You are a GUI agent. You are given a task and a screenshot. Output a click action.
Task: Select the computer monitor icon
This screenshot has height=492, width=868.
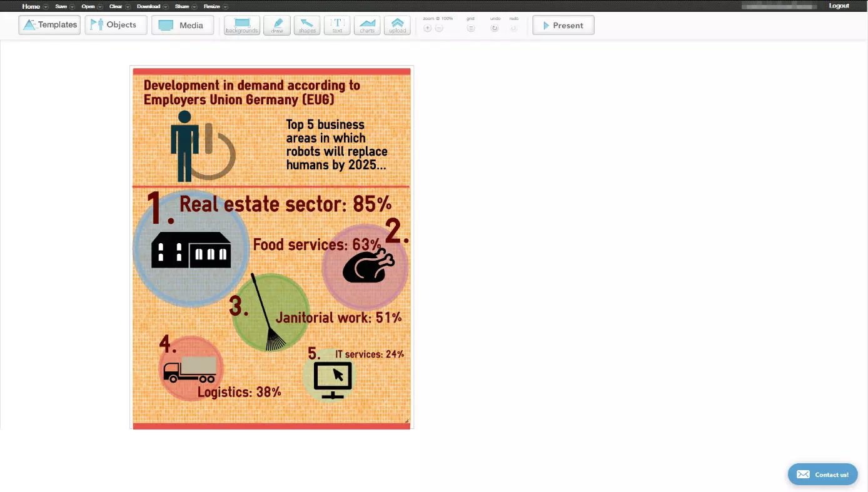click(x=333, y=380)
